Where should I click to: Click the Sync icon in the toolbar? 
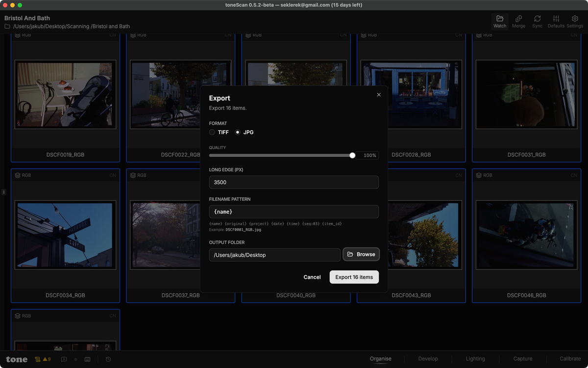click(538, 19)
